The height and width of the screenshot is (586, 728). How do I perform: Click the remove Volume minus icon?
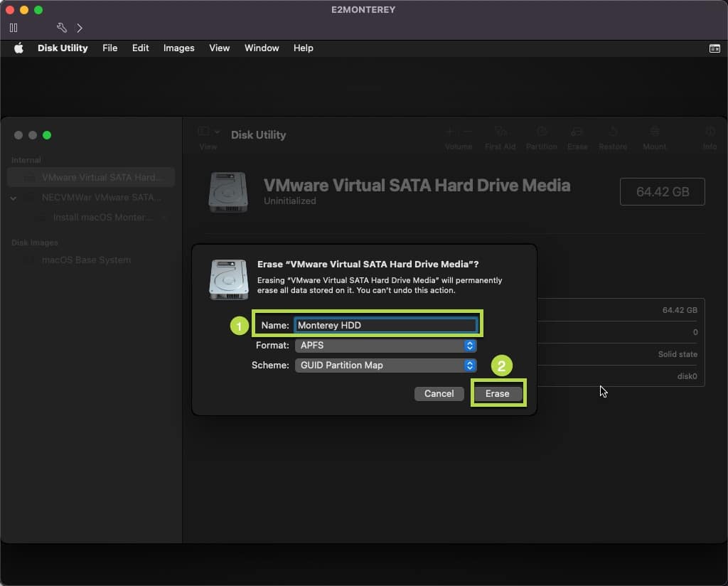point(468,132)
